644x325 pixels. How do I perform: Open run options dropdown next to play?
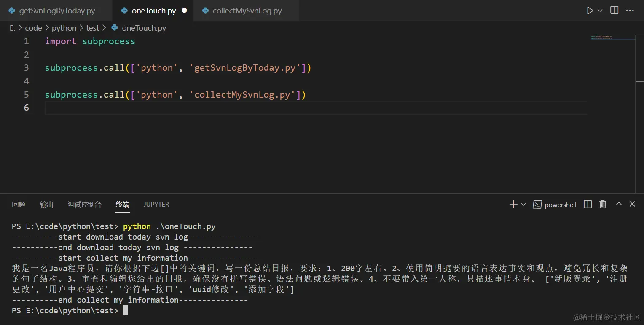600,11
